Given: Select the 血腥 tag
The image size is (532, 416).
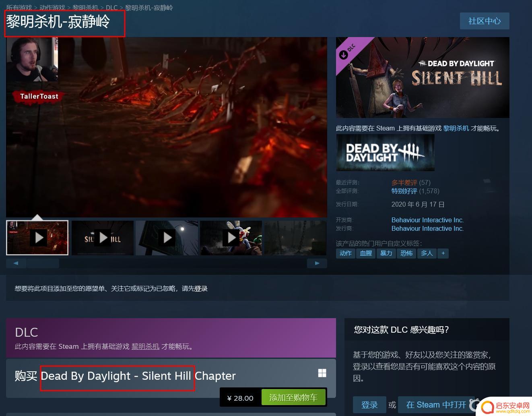Looking at the screenshot, I should point(366,253).
